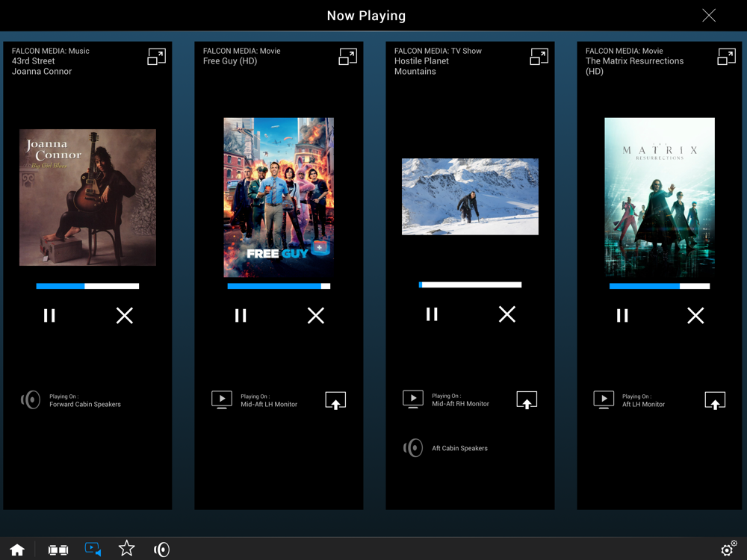Open the audio speaker tab in bottom bar
This screenshot has height=560, width=747.
click(161, 550)
